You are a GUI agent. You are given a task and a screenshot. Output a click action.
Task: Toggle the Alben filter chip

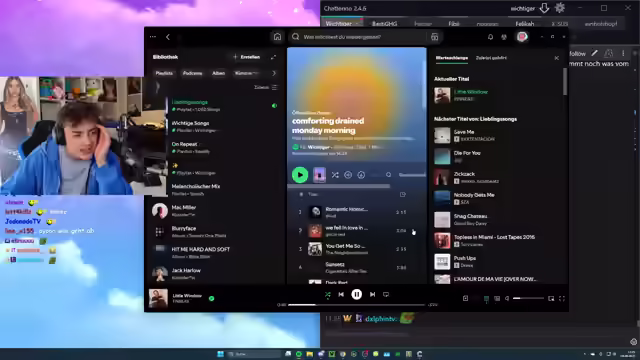pos(218,73)
